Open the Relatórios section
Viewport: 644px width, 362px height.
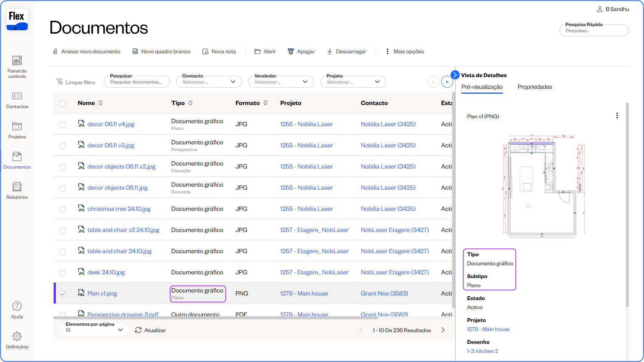coord(17,187)
